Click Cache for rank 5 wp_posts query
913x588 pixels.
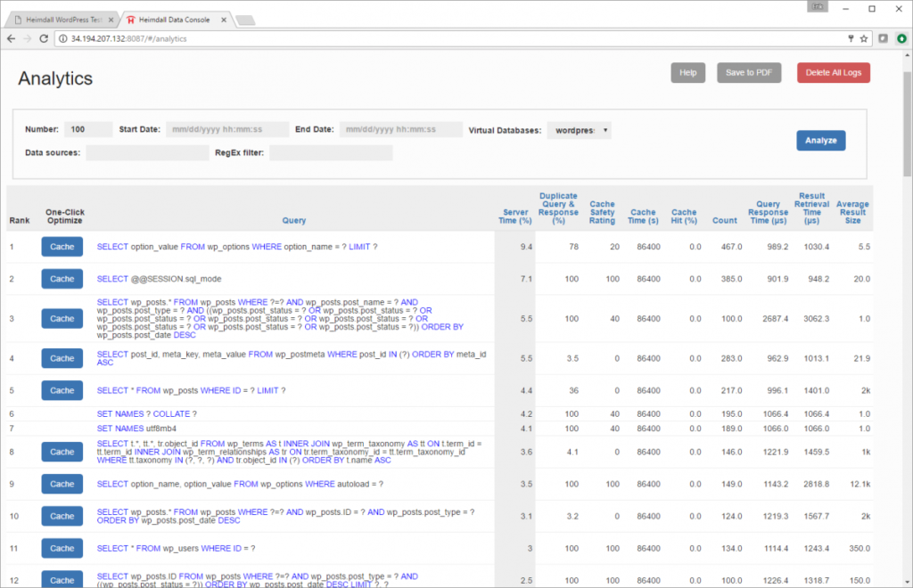[62, 390]
